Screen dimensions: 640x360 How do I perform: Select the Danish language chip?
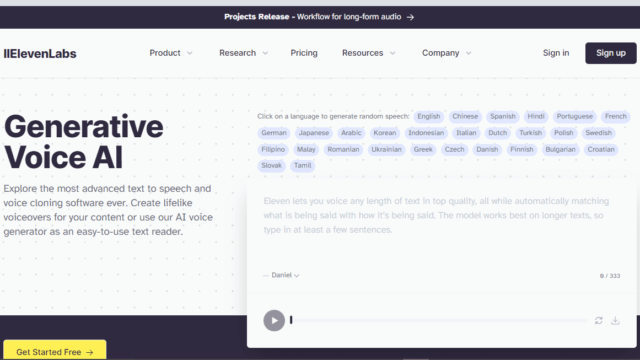point(487,149)
